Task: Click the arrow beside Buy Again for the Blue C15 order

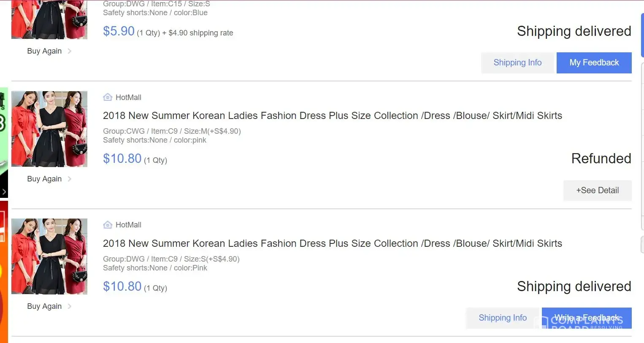Action: 70,51
